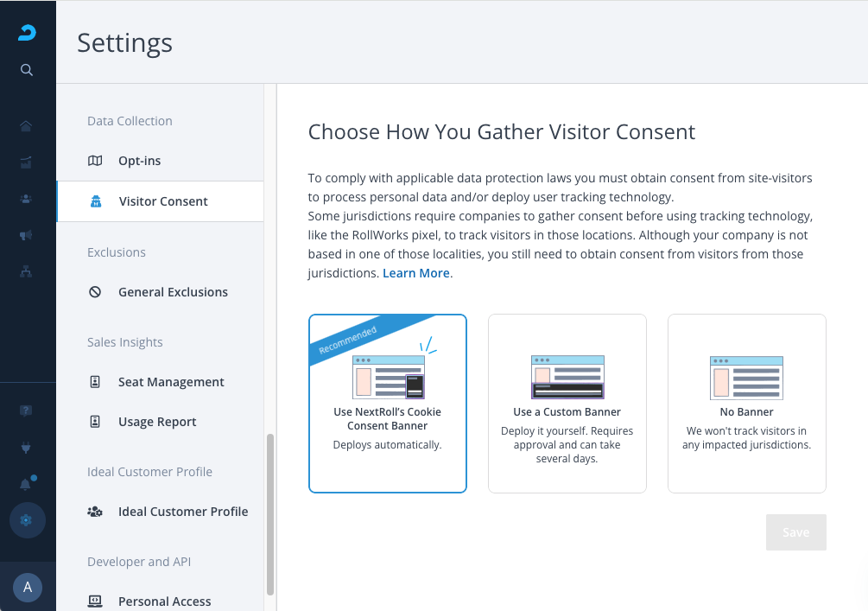Follow the Learn More link
Viewport: 868px width, 611px height.
coord(416,273)
